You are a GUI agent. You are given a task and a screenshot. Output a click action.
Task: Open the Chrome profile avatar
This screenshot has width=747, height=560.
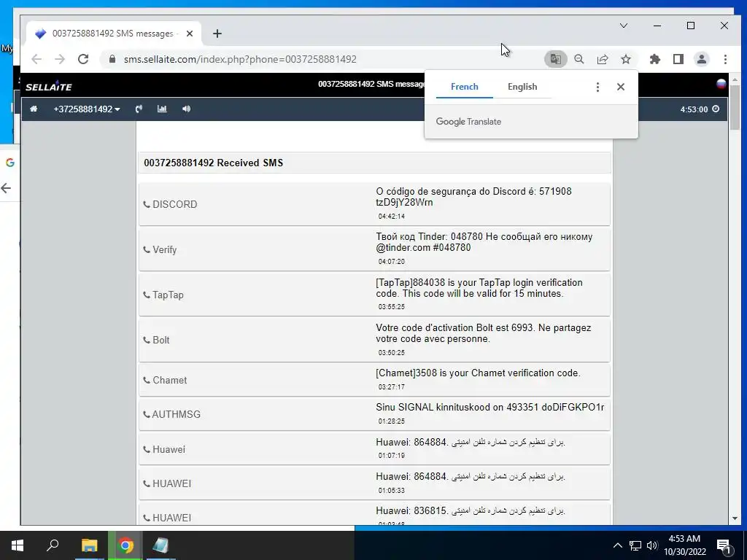(702, 59)
